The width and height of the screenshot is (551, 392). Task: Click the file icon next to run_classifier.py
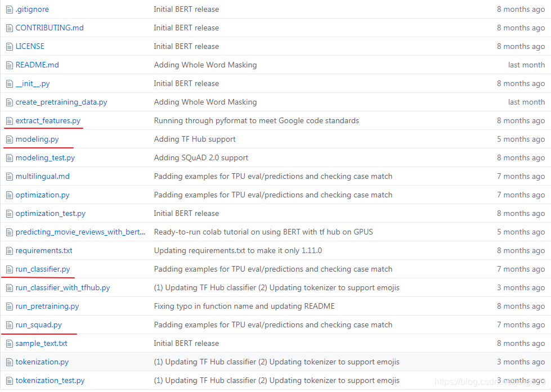(10, 270)
